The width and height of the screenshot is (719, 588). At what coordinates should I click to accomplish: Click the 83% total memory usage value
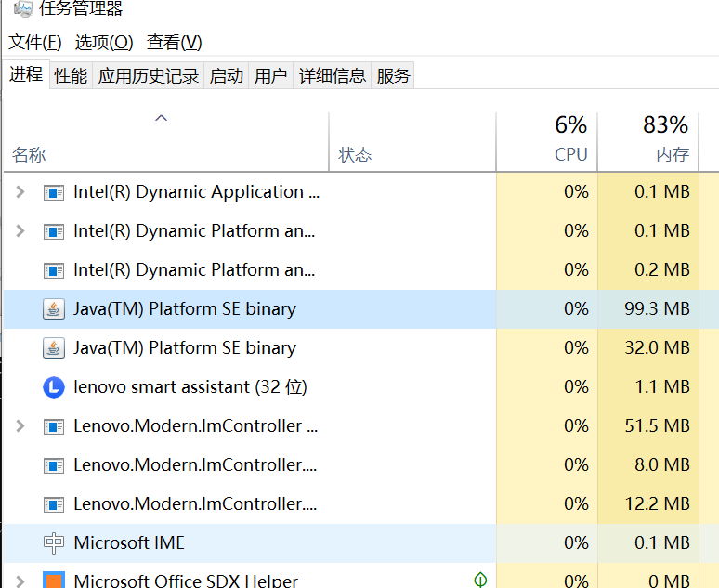(666, 124)
